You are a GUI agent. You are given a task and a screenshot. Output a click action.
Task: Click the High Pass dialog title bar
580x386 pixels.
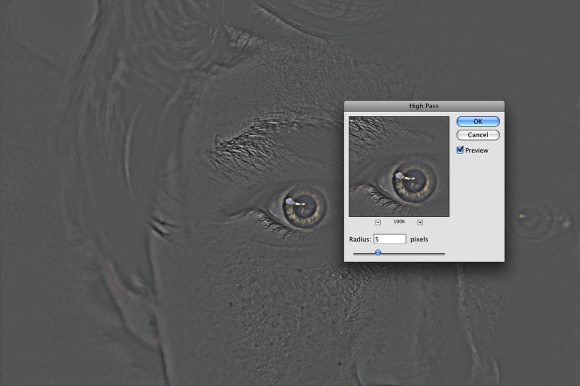[424, 106]
